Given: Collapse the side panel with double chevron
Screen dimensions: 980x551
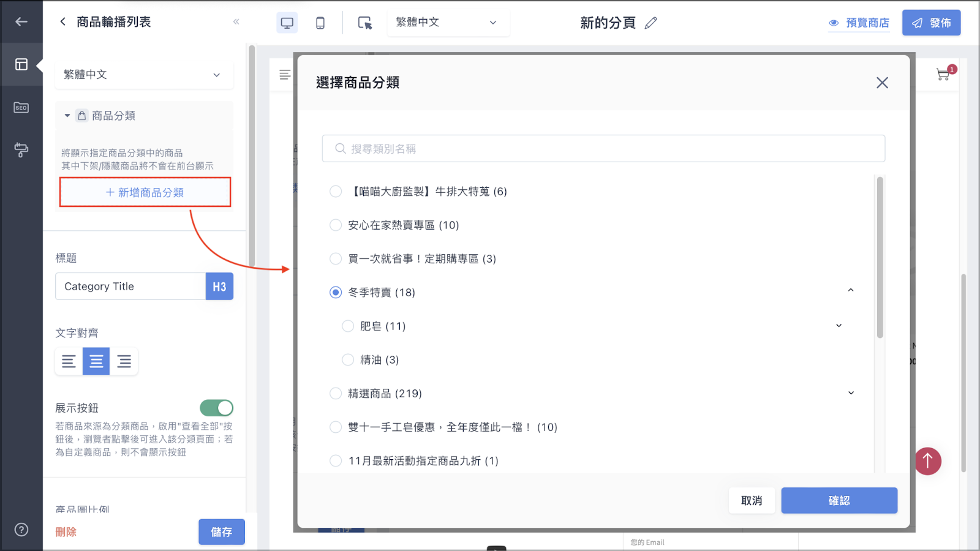Looking at the screenshot, I should pyautogui.click(x=236, y=21).
